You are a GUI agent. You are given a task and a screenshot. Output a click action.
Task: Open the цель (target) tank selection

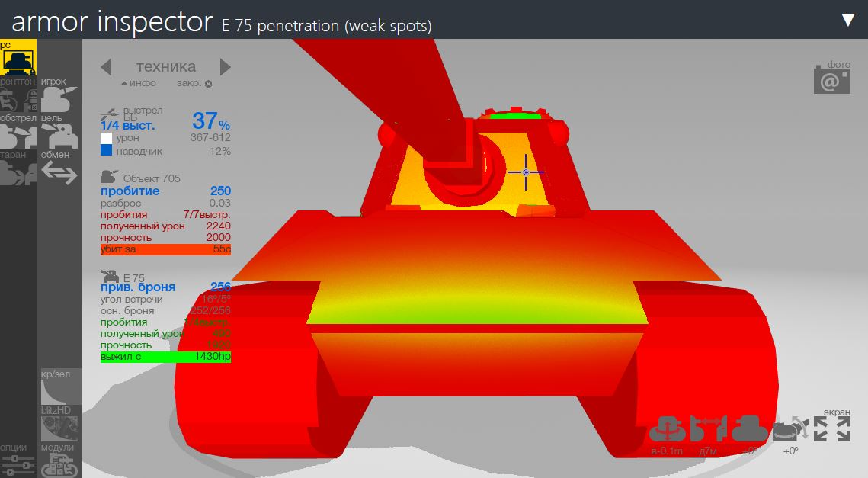point(59,136)
